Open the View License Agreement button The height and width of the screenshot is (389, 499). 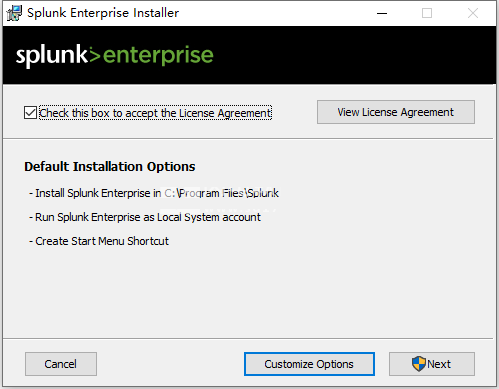pyautogui.click(x=396, y=112)
